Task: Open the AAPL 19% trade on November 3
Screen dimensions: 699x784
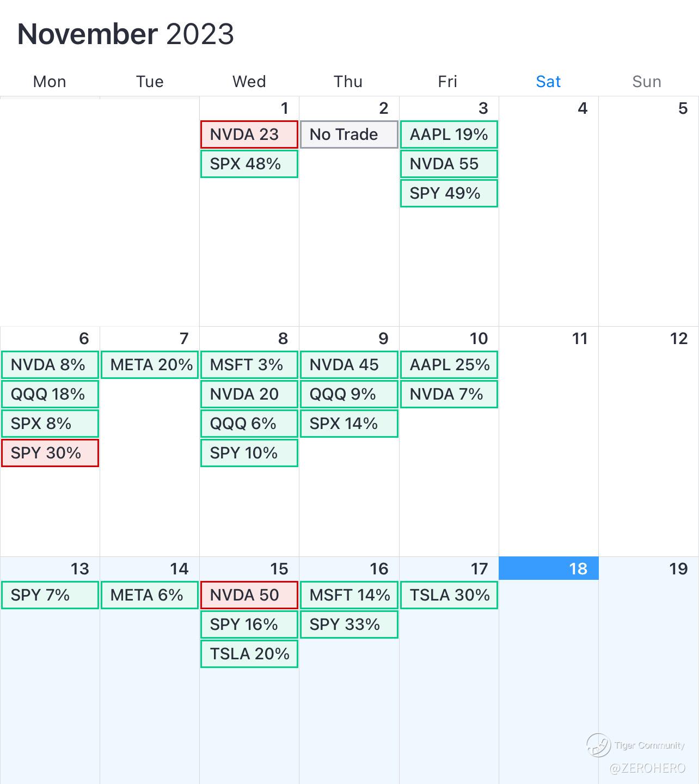Action: [x=449, y=134]
